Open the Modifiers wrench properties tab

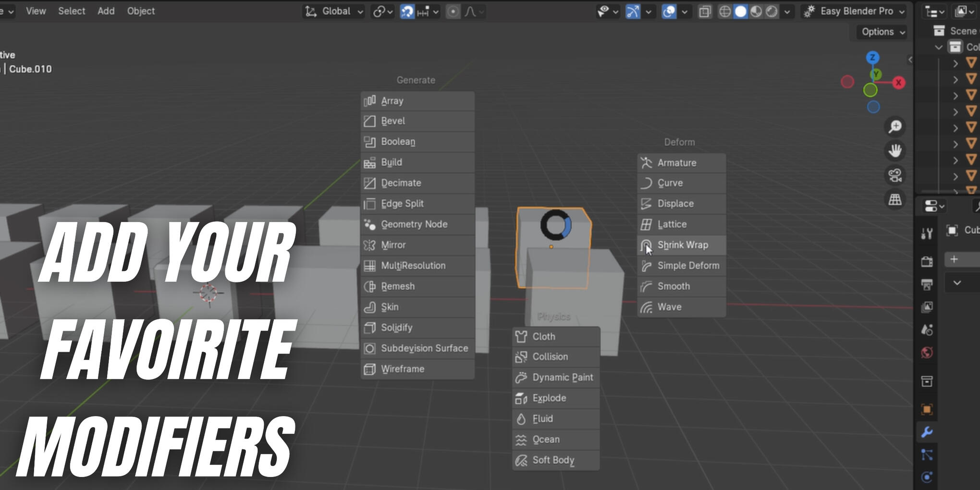[927, 432]
